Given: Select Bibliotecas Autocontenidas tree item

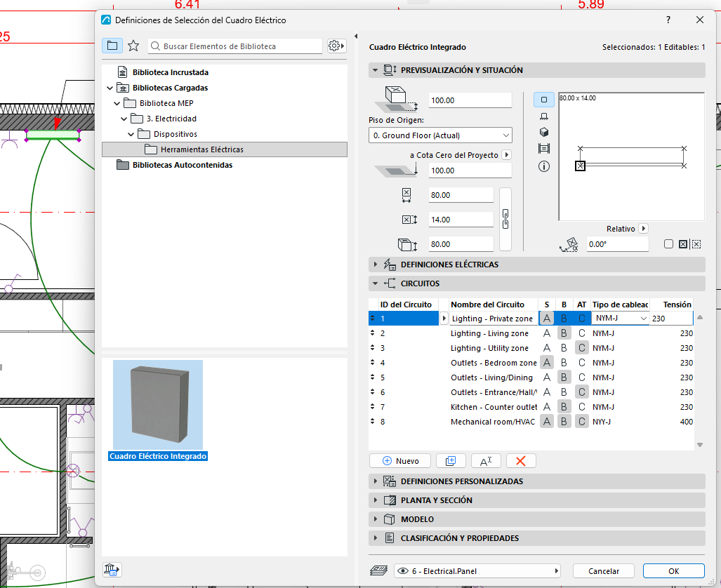Looking at the screenshot, I should 182,165.
